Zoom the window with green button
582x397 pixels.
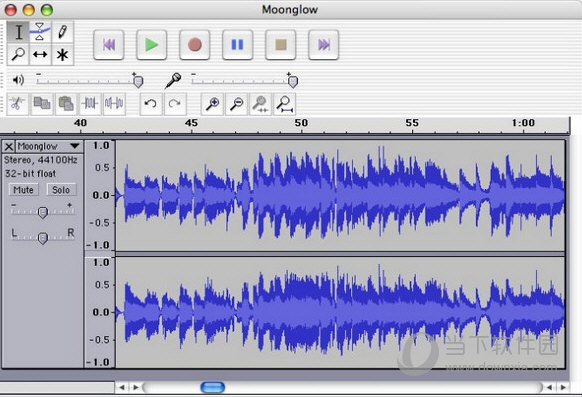coord(47,10)
